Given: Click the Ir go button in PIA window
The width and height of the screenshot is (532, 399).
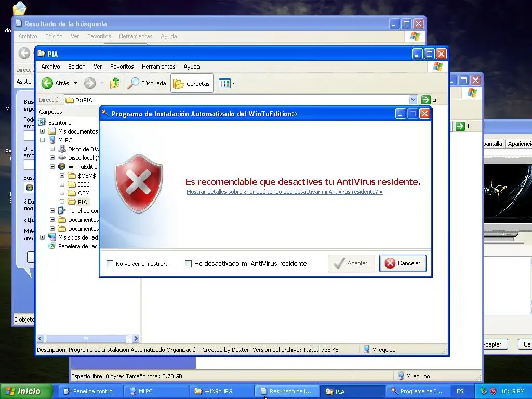Looking at the screenshot, I should click(430, 100).
